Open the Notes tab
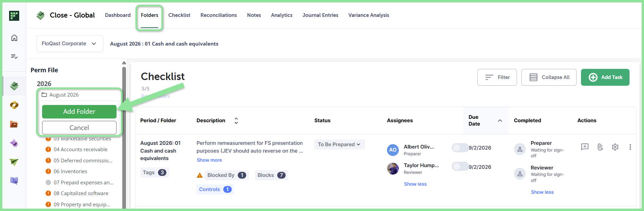 [254, 15]
